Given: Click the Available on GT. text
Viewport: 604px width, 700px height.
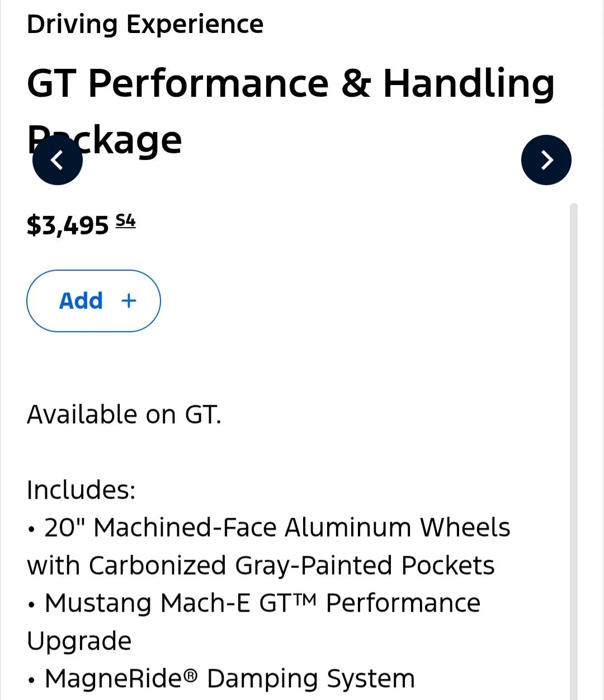Looking at the screenshot, I should [x=124, y=415].
